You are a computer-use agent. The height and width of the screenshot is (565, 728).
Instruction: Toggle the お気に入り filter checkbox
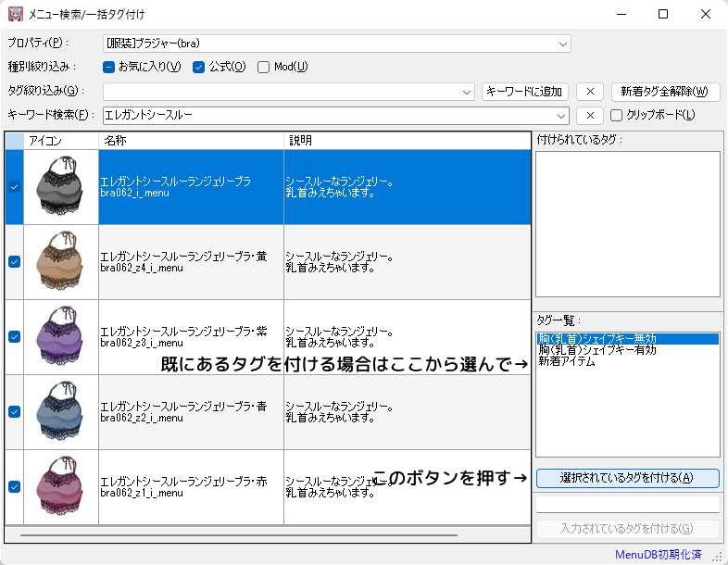[x=108, y=67]
